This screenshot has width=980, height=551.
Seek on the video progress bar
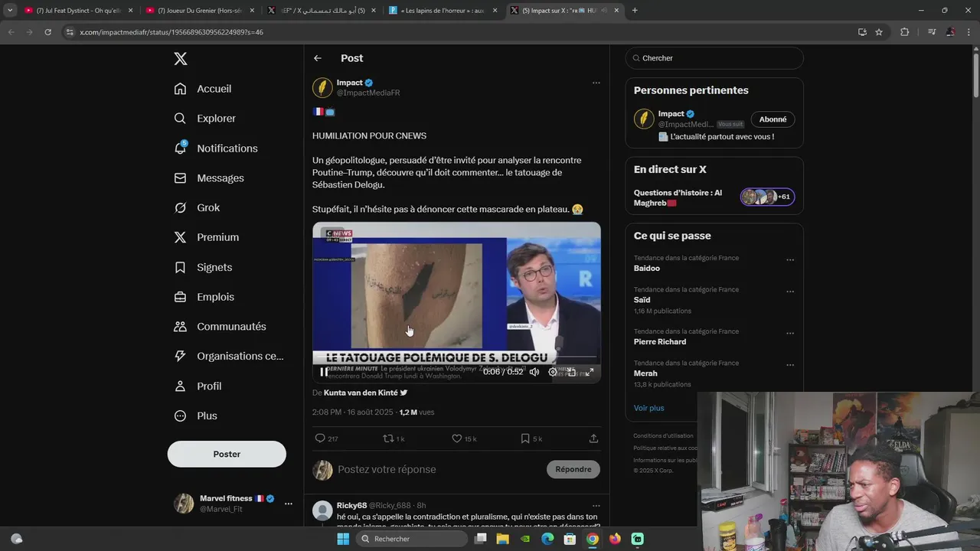tap(456, 357)
